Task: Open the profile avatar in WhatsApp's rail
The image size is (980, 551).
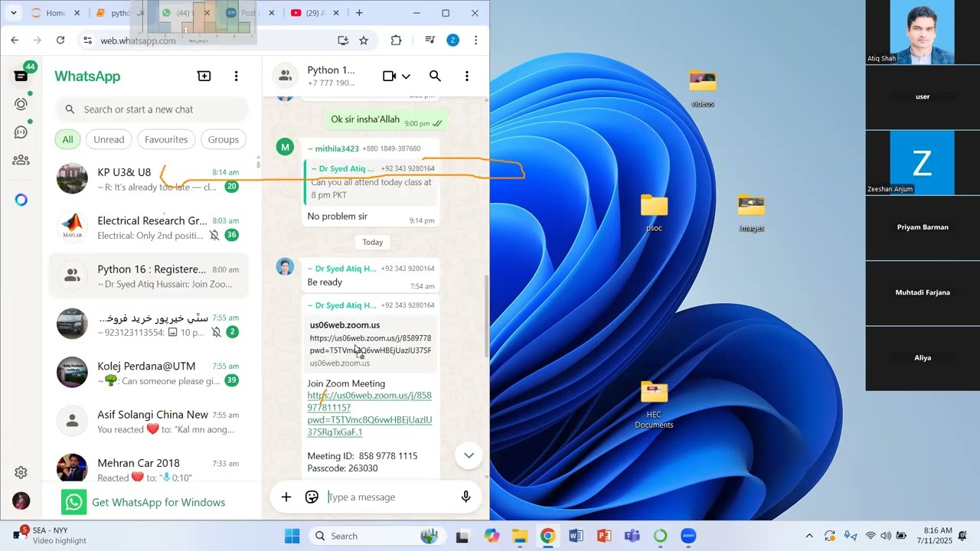Action: point(21,501)
